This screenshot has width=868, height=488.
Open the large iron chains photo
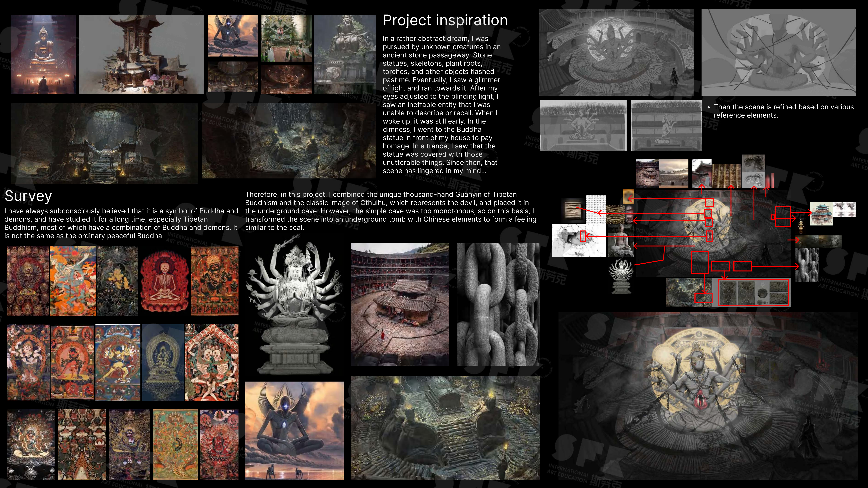tap(498, 304)
